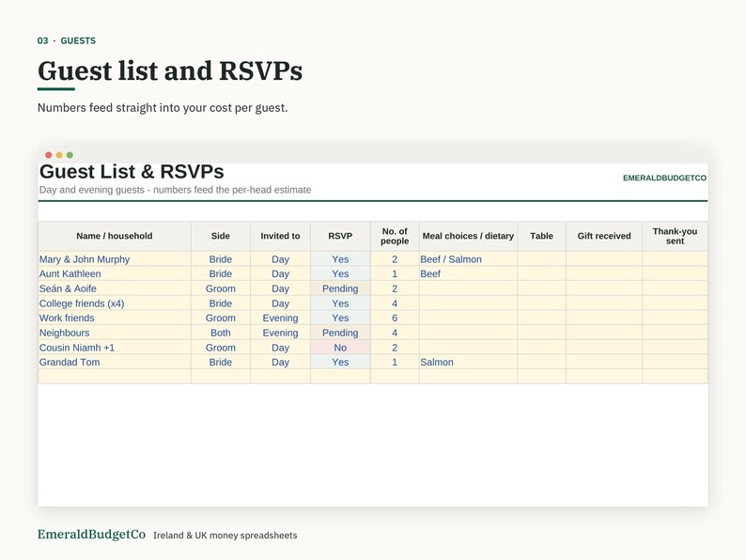Image resolution: width=746 pixels, height=560 pixels.
Task: Select the 'Meal choices / dietary' header
Action: [x=468, y=236]
